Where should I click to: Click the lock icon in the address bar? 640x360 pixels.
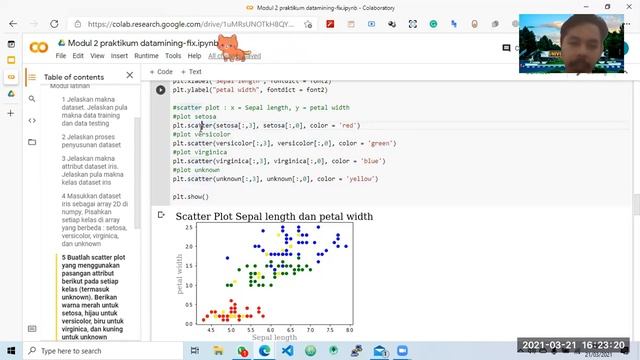78,24
